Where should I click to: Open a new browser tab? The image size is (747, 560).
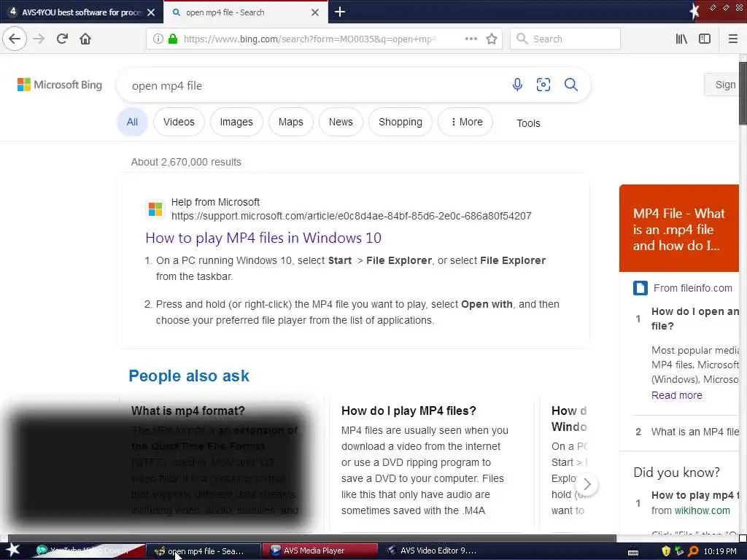(340, 12)
